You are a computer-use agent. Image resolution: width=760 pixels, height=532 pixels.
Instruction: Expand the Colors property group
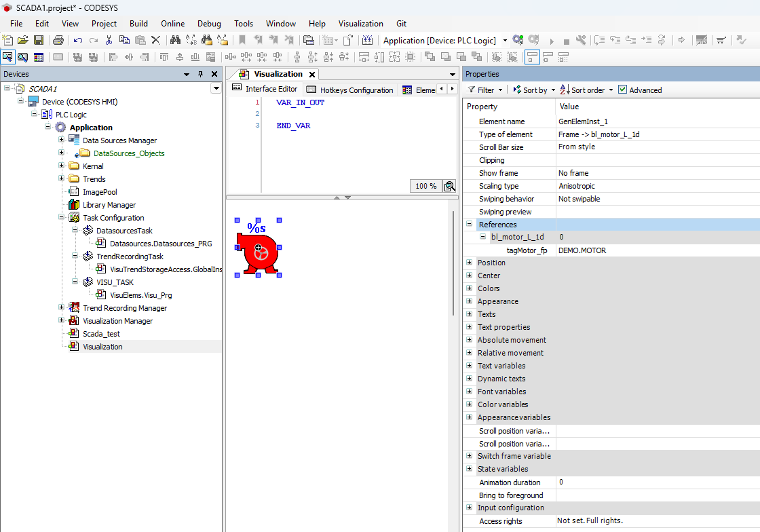(469, 288)
